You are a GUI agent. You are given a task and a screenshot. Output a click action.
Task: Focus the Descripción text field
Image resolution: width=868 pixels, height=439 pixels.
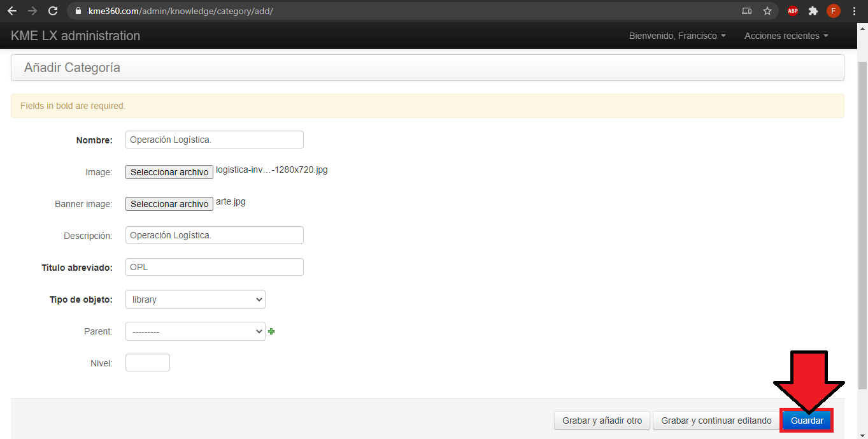(x=215, y=235)
